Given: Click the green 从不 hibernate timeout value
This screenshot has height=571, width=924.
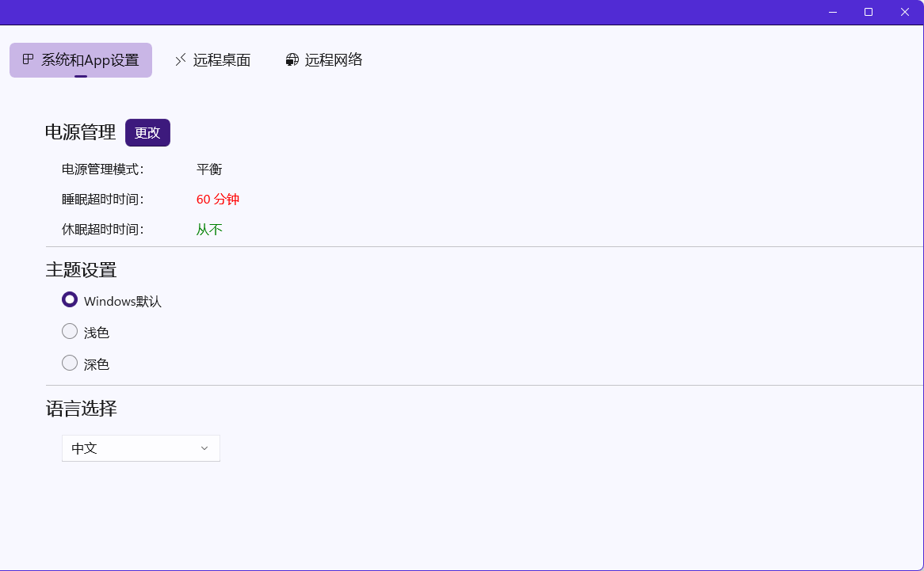Looking at the screenshot, I should coord(209,230).
